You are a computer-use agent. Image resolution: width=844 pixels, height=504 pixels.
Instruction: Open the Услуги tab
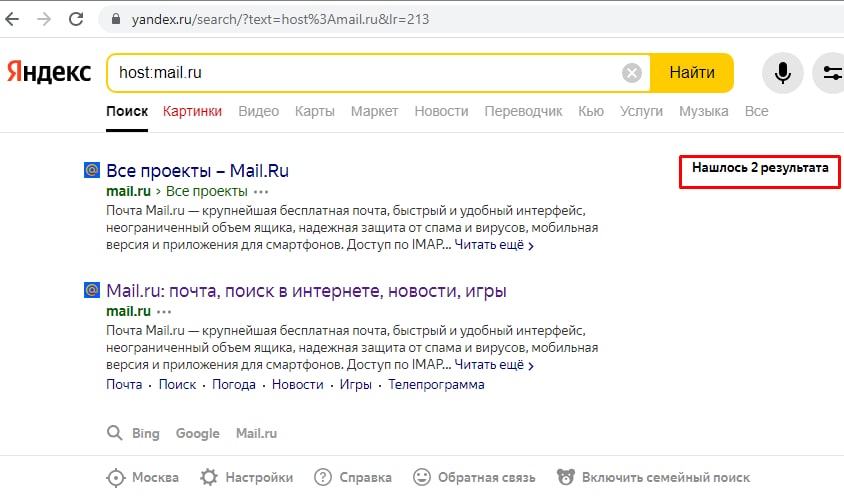coord(641,111)
